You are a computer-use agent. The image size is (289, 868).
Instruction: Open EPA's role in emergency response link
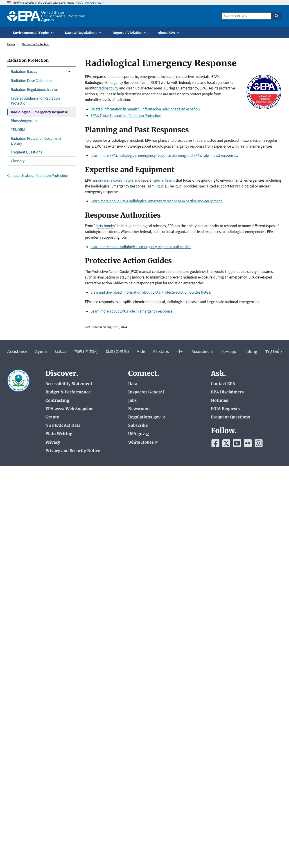pos(132,311)
